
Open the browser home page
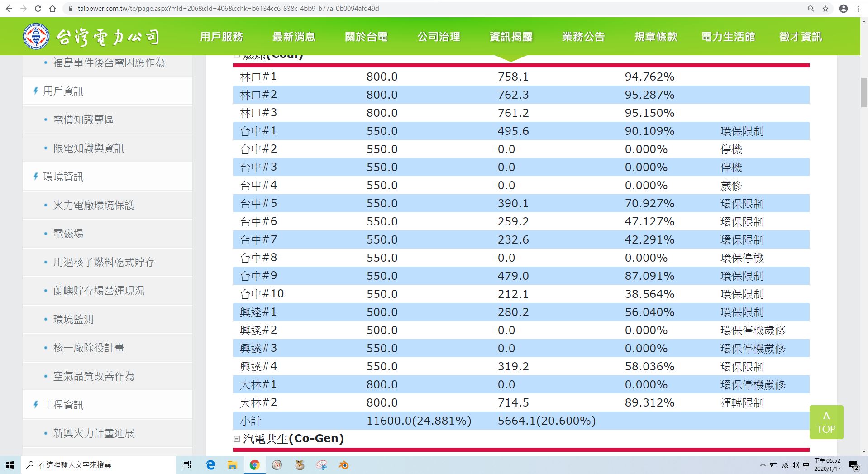(x=52, y=9)
